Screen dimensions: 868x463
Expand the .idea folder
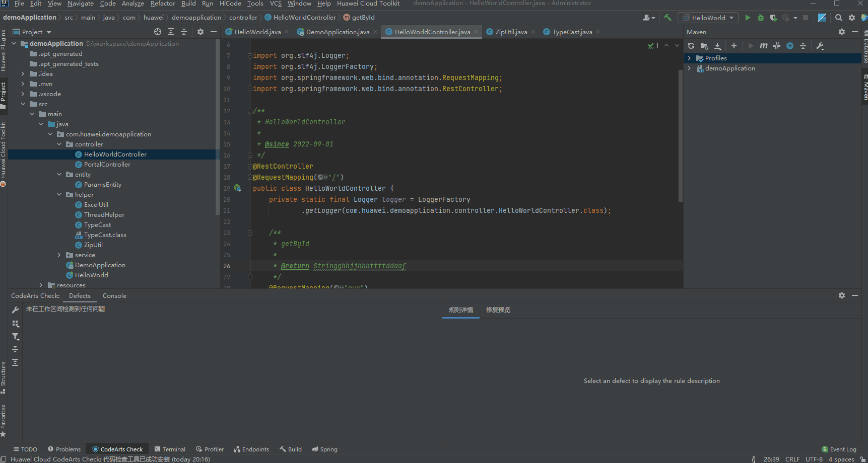click(23, 74)
